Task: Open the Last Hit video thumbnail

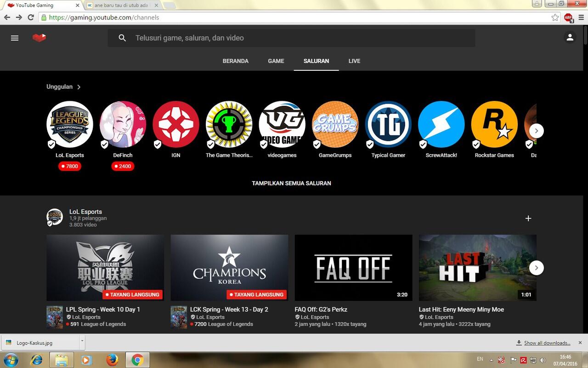Action: [x=477, y=268]
